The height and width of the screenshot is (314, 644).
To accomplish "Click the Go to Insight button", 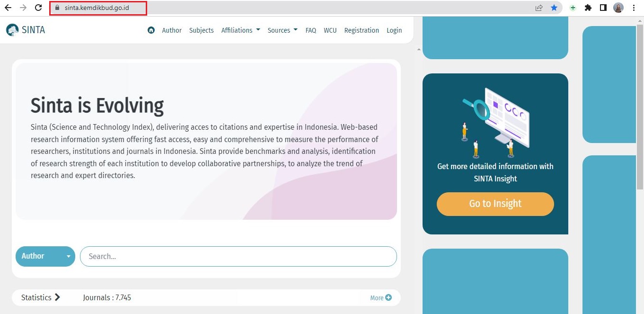I will click(x=495, y=204).
